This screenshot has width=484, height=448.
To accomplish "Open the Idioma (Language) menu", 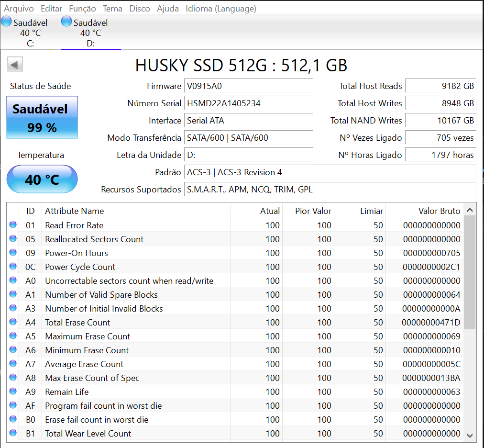I will 220,9.
